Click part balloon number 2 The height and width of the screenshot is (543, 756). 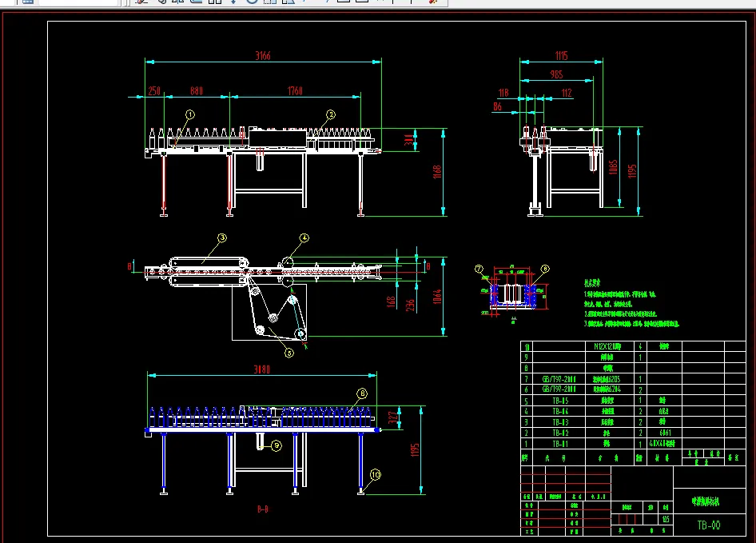click(x=331, y=114)
